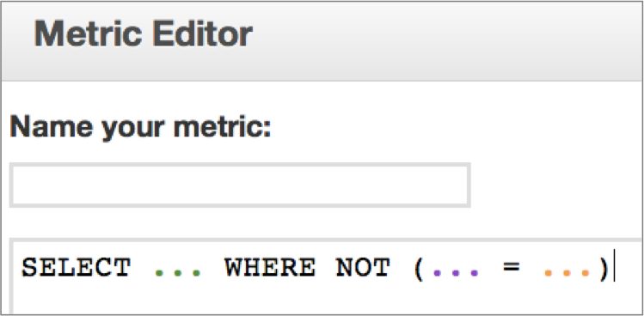Select the purple ellipsis placeholder inside parentheses
The width and height of the screenshot is (644, 316).
(x=457, y=272)
